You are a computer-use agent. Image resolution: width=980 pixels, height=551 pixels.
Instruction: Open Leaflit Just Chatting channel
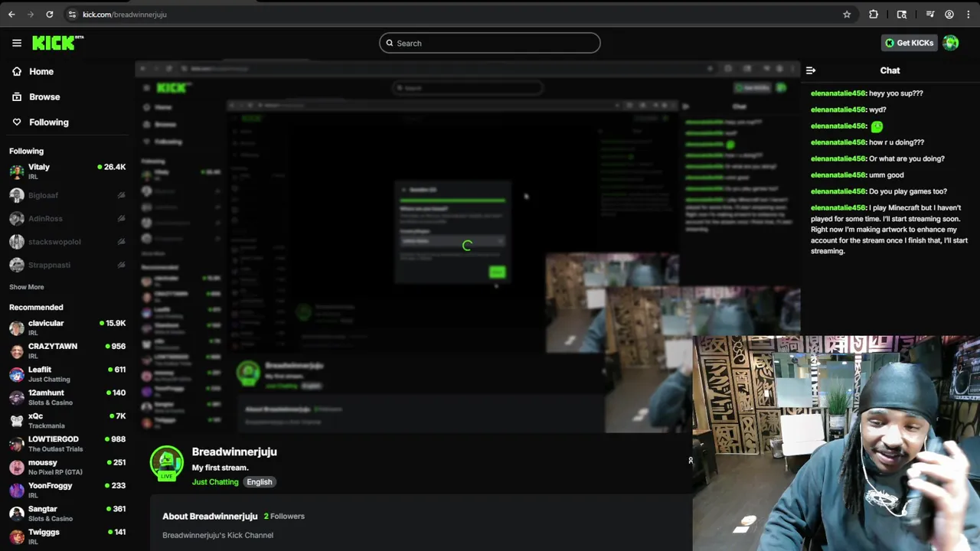(67, 374)
